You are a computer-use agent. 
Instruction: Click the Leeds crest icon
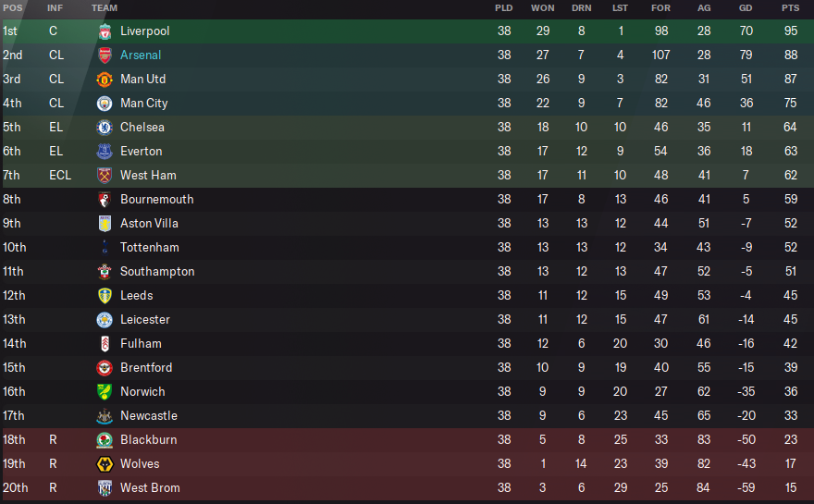click(x=105, y=296)
